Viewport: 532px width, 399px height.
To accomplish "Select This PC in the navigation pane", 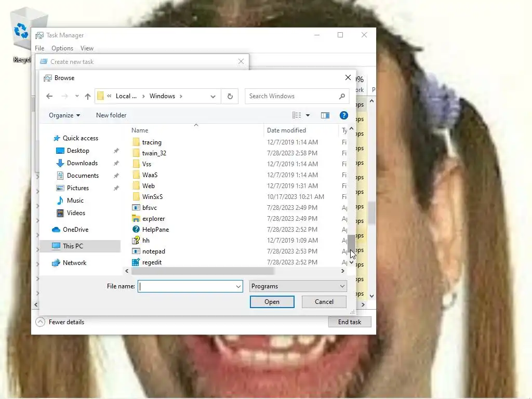I will [x=80, y=246].
